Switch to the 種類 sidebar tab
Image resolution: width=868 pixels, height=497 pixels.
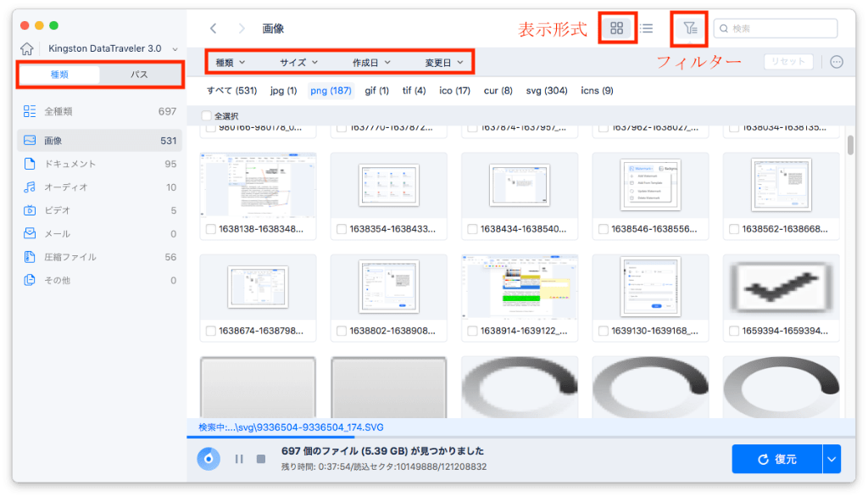[x=60, y=75]
